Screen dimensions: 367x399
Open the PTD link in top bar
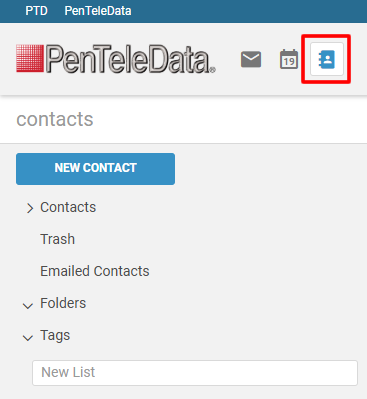click(37, 11)
